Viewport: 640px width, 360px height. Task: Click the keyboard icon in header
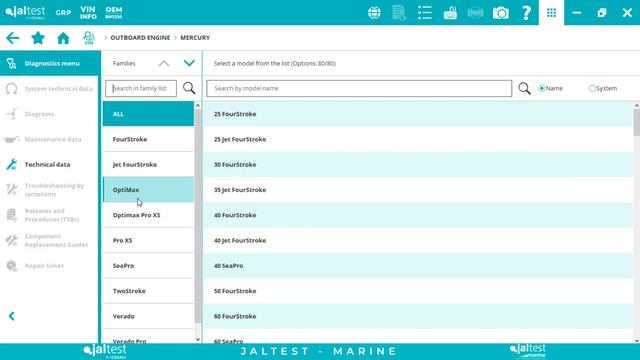450,13
